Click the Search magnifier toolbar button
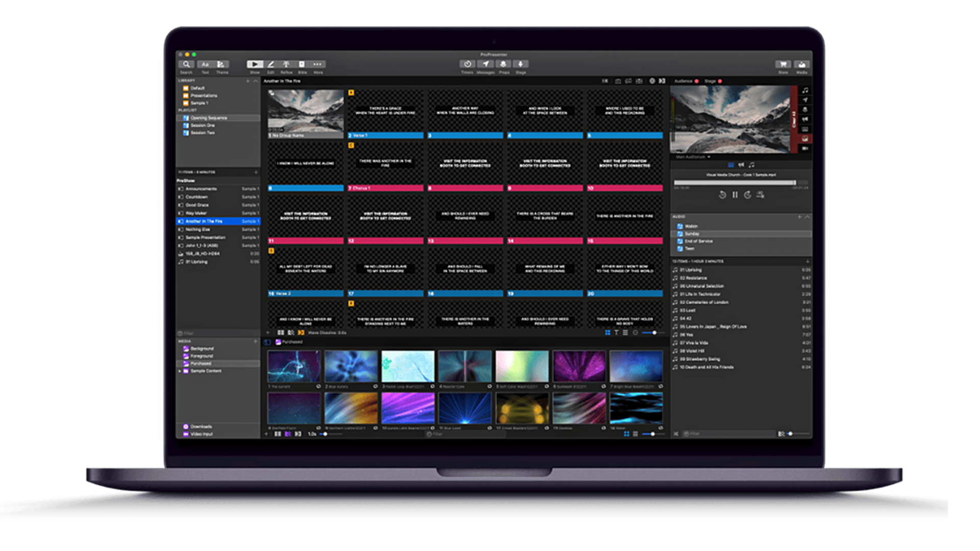 point(186,64)
